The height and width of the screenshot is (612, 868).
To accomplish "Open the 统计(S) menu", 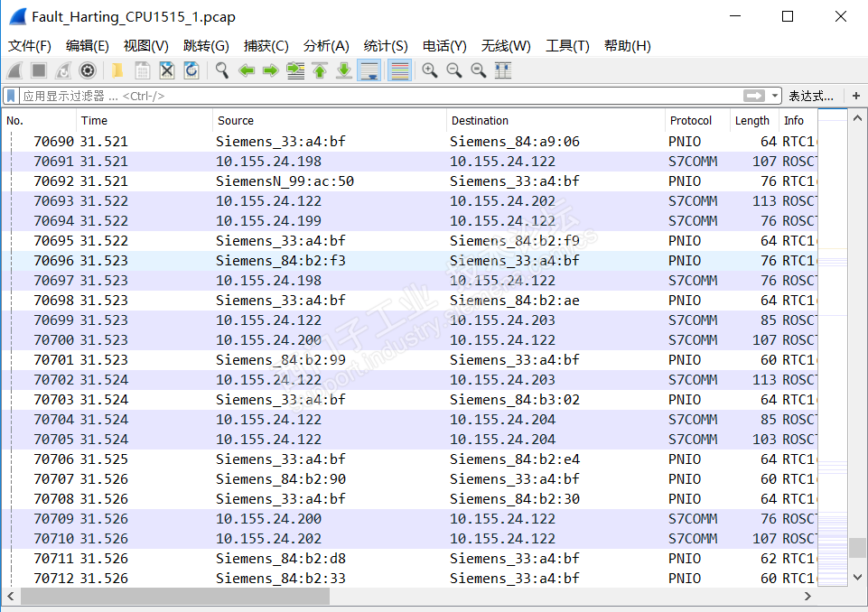I will [x=386, y=46].
